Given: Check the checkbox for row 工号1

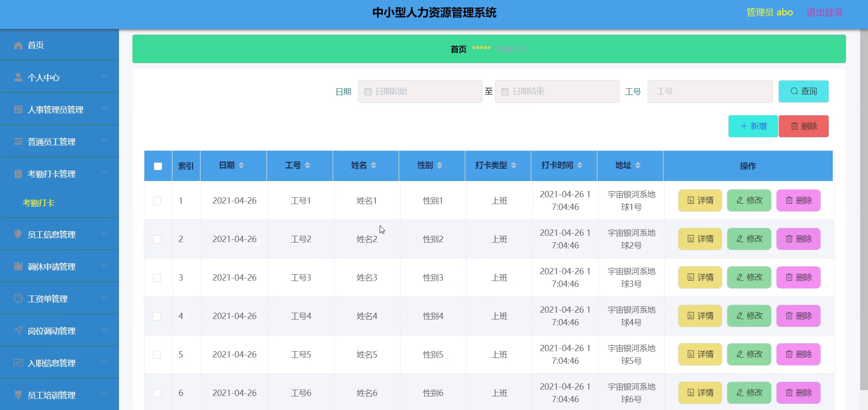Looking at the screenshot, I should (157, 200).
